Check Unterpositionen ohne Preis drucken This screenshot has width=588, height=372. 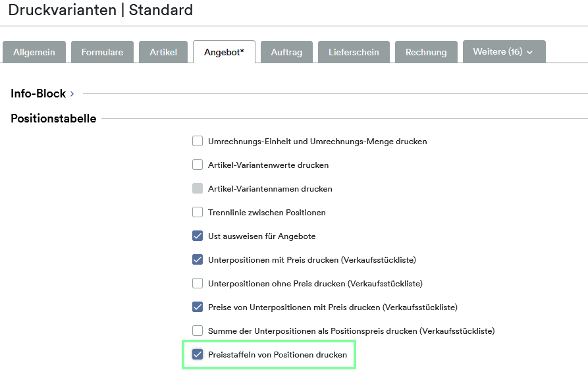pos(198,283)
